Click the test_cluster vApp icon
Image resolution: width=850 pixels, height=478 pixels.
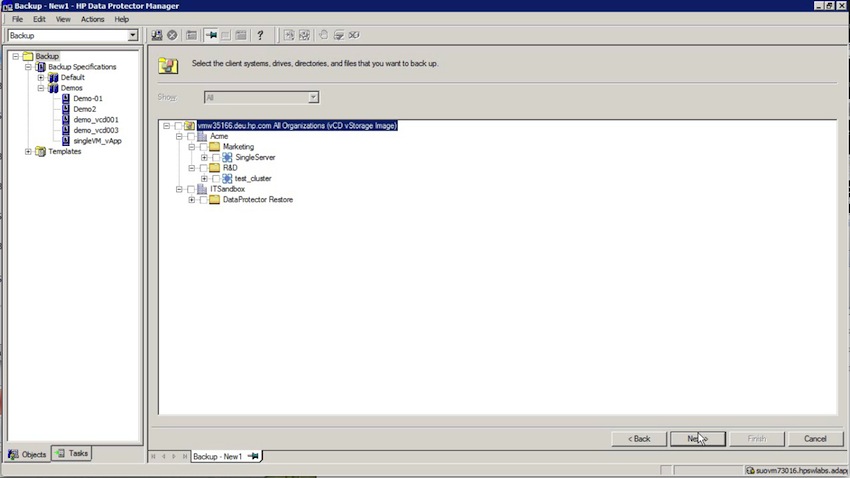click(227, 178)
